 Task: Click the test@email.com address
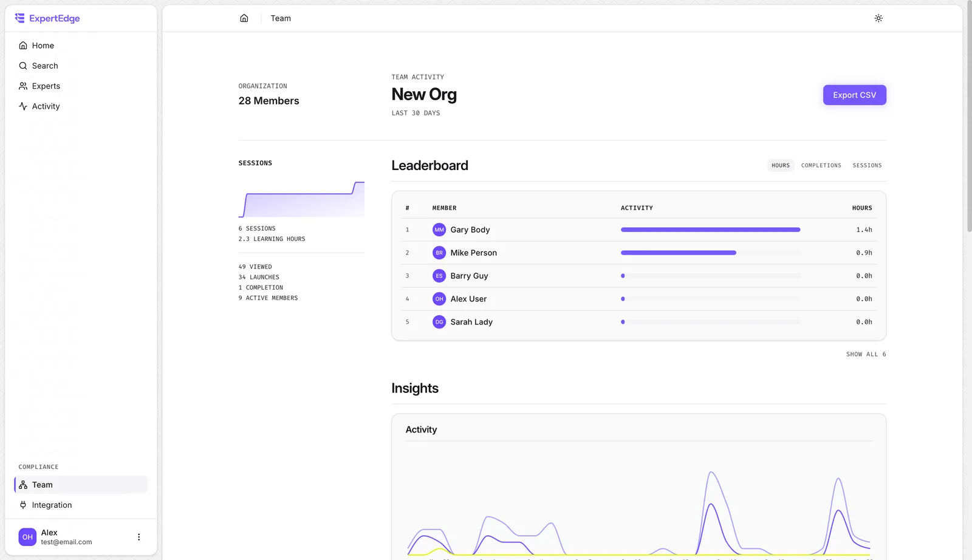click(66, 542)
